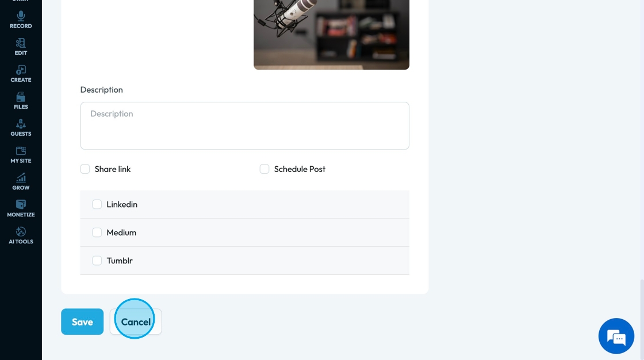Tick the Schedule Post checkbox
Viewport: 644px width, 360px height.
click(264, 169)
